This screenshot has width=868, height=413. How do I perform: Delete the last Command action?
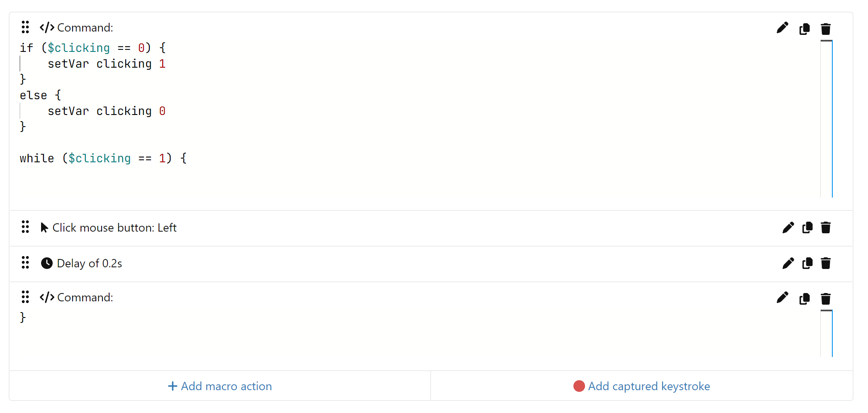[x=826, y=298]
